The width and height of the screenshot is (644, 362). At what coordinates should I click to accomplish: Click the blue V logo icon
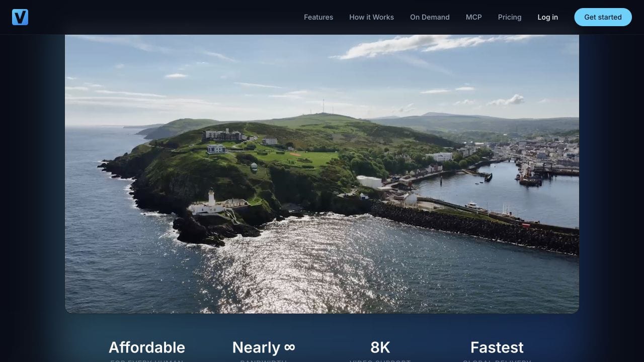point(20,17)
